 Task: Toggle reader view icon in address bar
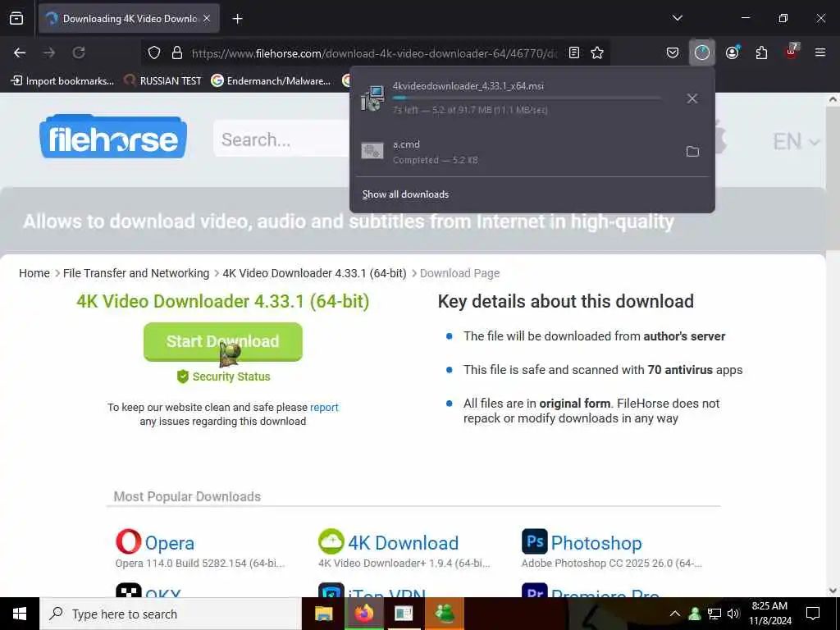573,52
